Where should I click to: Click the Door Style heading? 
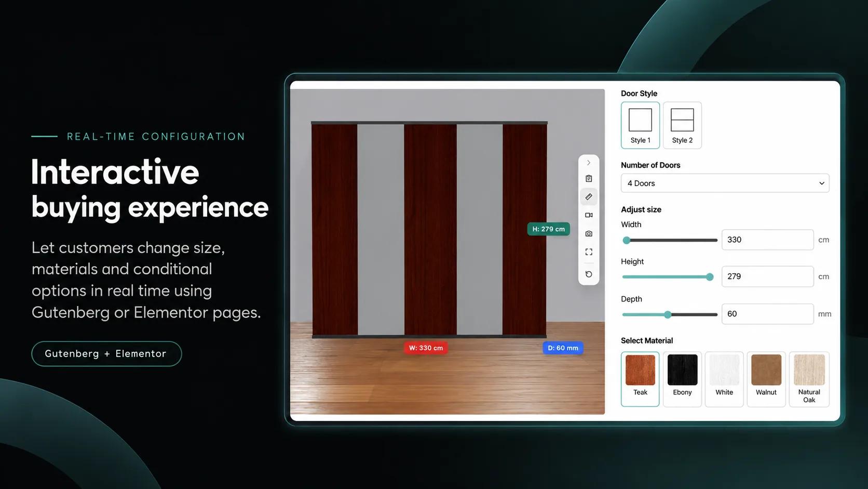[x=639, y=94]
